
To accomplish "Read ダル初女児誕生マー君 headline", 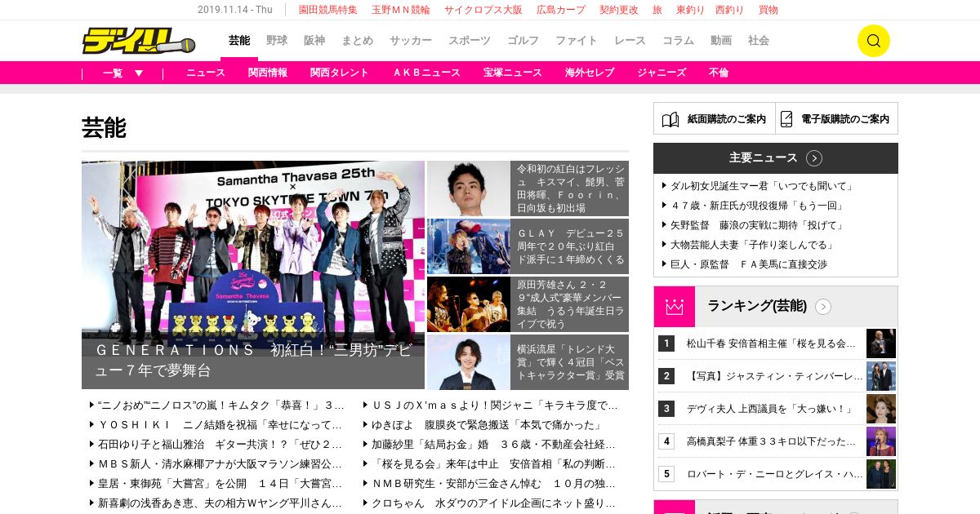I will [x=761, y=186].
